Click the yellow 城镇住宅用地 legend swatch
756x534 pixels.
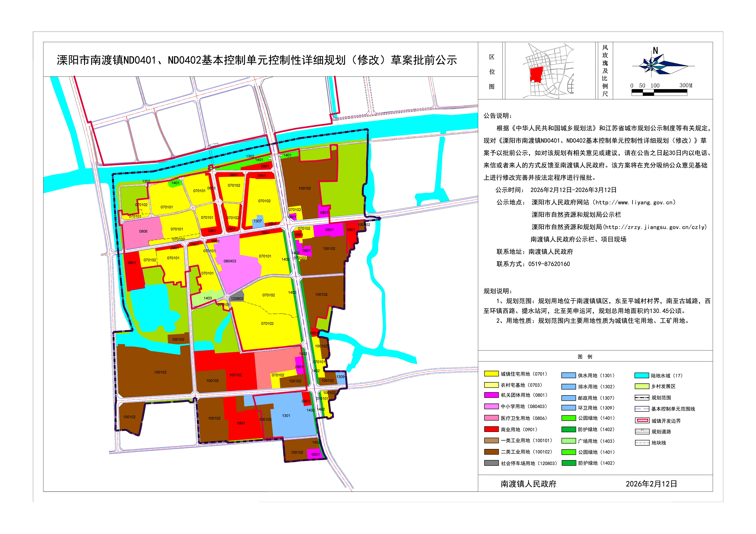pyautogui.click(x=491, y=373)
